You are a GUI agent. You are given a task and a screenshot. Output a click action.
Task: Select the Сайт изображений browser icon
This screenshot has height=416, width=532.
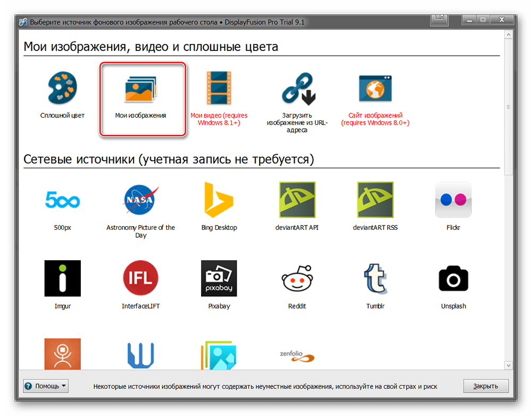pos(375,88)
